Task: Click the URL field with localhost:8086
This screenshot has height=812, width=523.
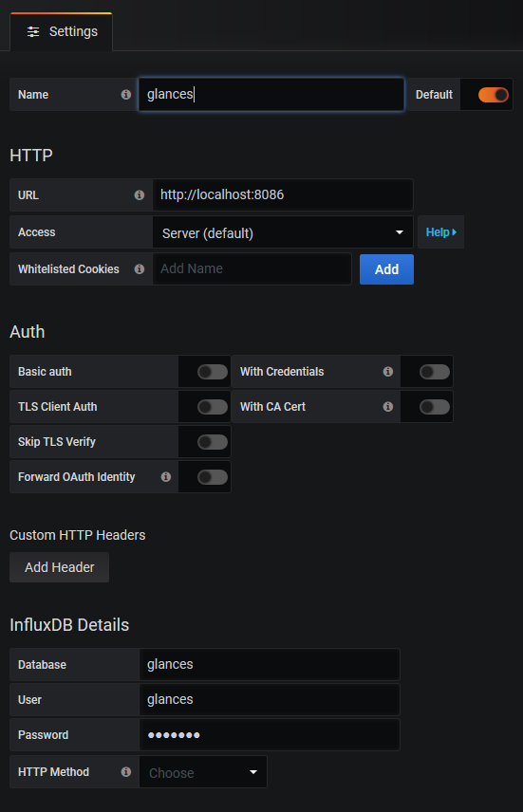Action: (x=283, y=194)
